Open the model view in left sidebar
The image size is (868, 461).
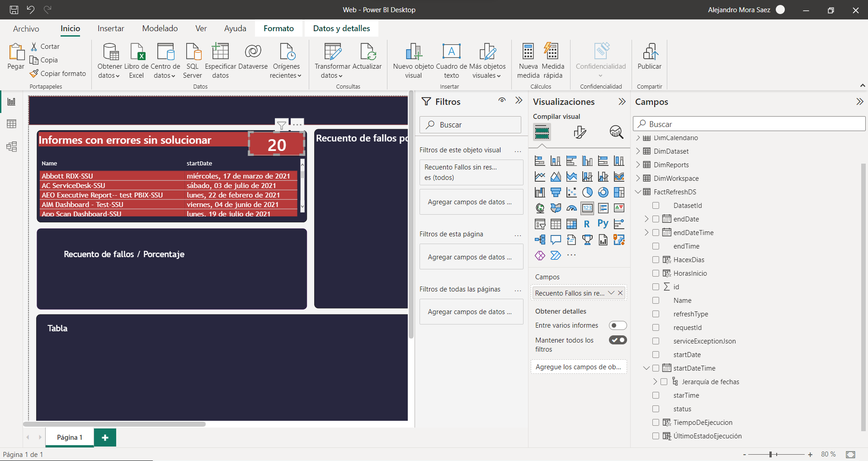pos(12,146)
